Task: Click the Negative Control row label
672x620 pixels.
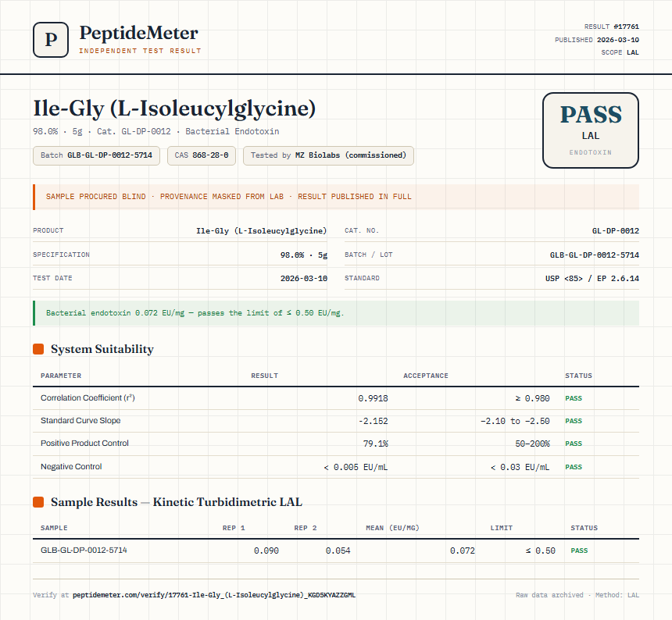Action: [71, 466]
